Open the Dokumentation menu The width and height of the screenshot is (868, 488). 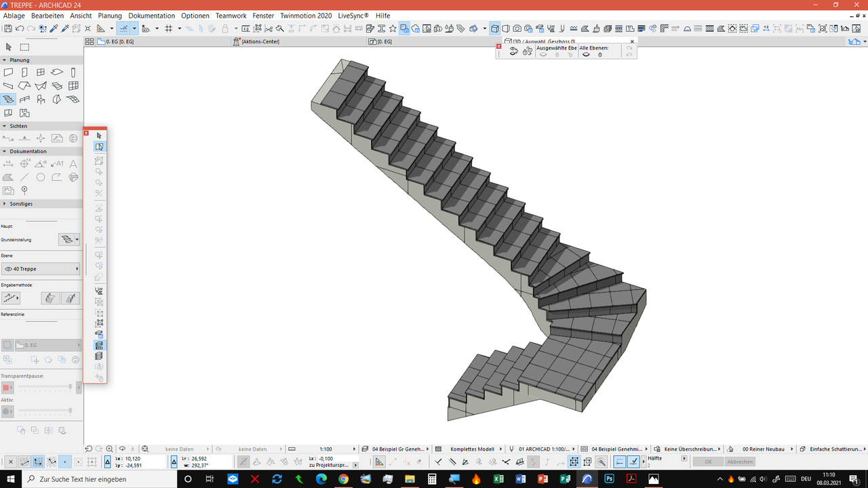(152, 16)
